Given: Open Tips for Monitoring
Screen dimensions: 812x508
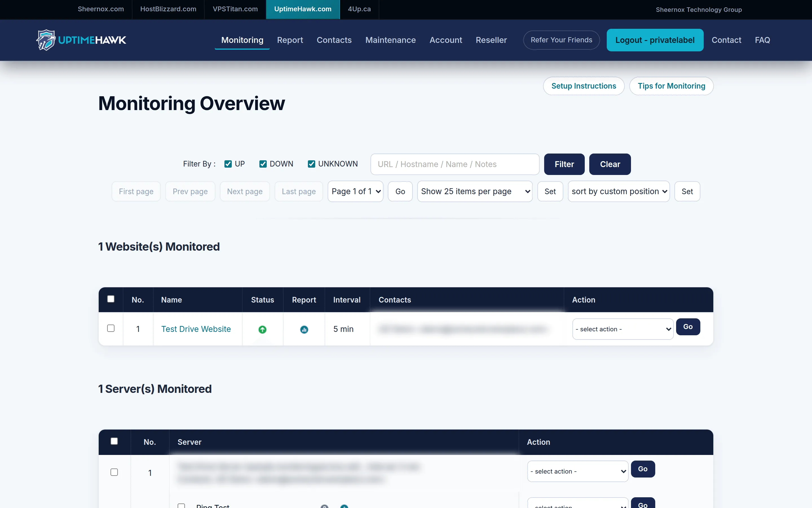Looking at the screenshot, I should point(671,86).
